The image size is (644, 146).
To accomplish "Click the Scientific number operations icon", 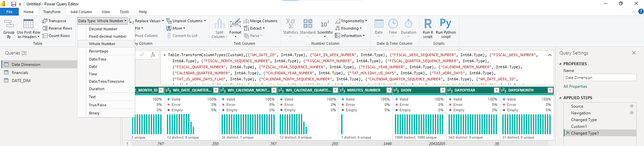I will click(325, 24).
